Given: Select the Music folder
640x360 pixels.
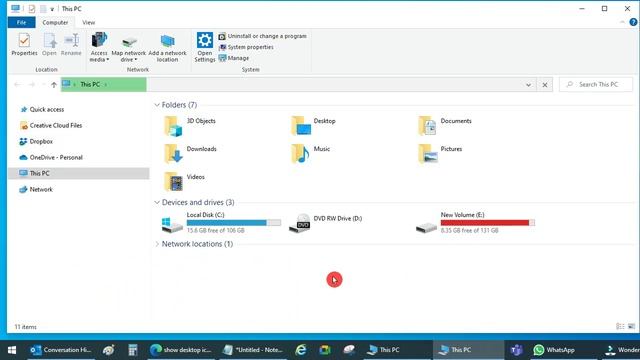Looking at the screenshot, I should tap(311, 153).
